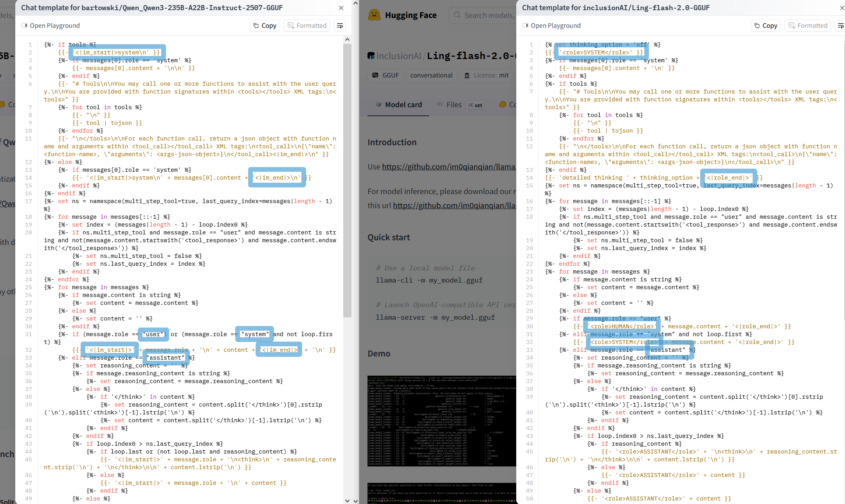845x504 pixels.
Task: Click the GGUF tag
Action: [386, 75]
